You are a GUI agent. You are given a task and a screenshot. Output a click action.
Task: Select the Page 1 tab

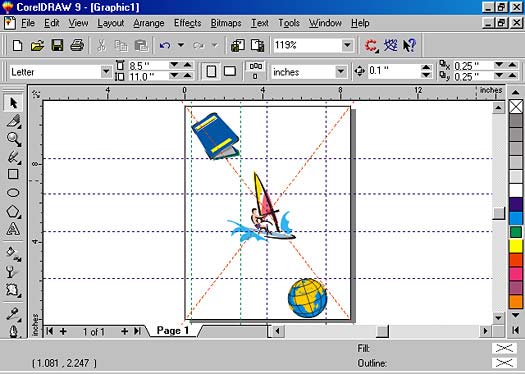[x=173, y=331]
